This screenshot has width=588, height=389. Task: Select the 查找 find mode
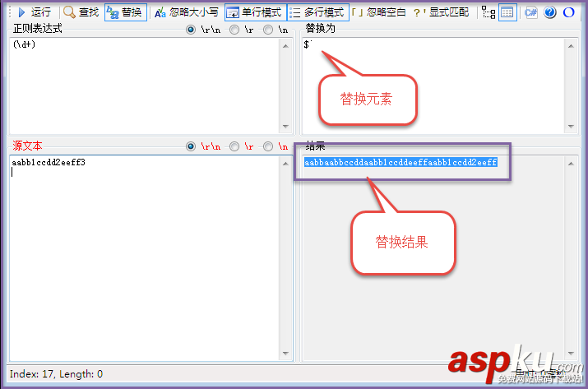(x=81, y=12)
